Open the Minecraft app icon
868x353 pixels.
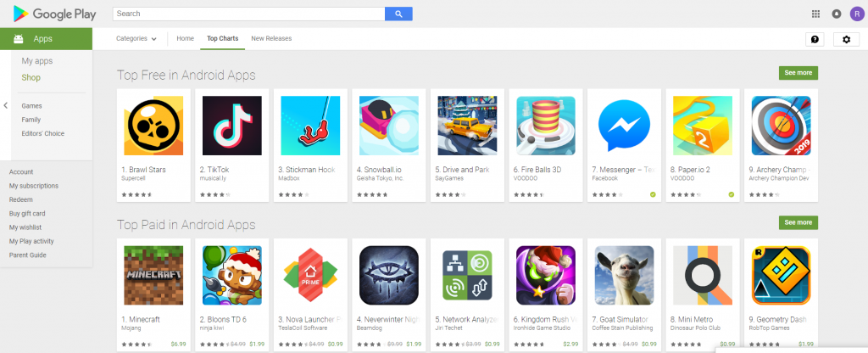153,276
